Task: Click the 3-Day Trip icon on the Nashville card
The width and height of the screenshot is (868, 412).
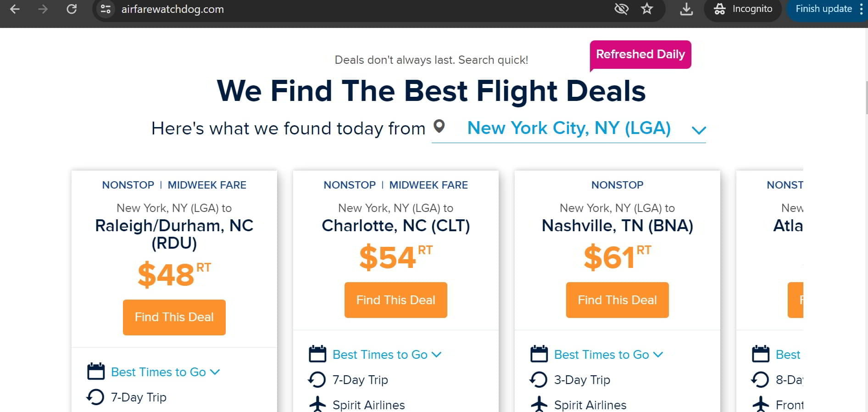Action: click(539, 379)
